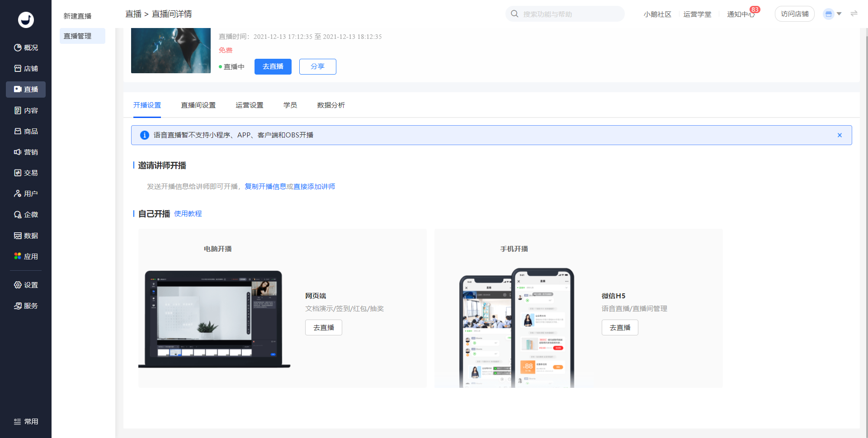This screenshot has width=868, height=438.
Task: Click the live stream cover thumbnail
Action: pyautogui.click(x=171, y=50)
